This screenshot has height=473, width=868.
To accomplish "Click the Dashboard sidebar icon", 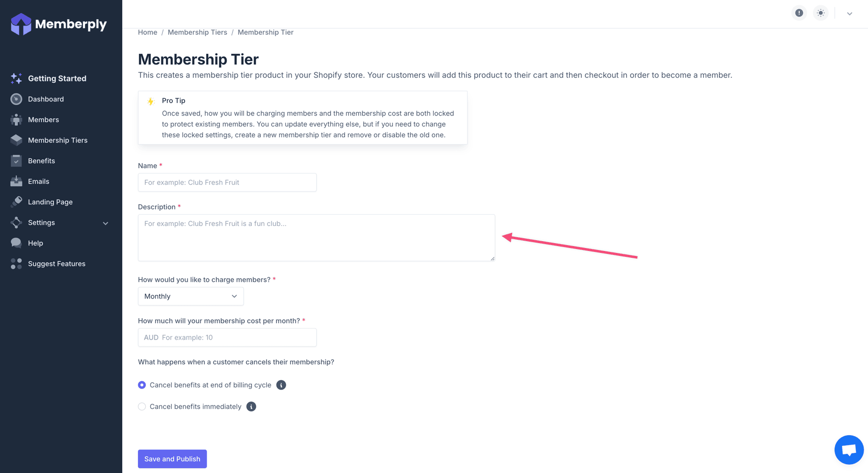I will [16, 100].
